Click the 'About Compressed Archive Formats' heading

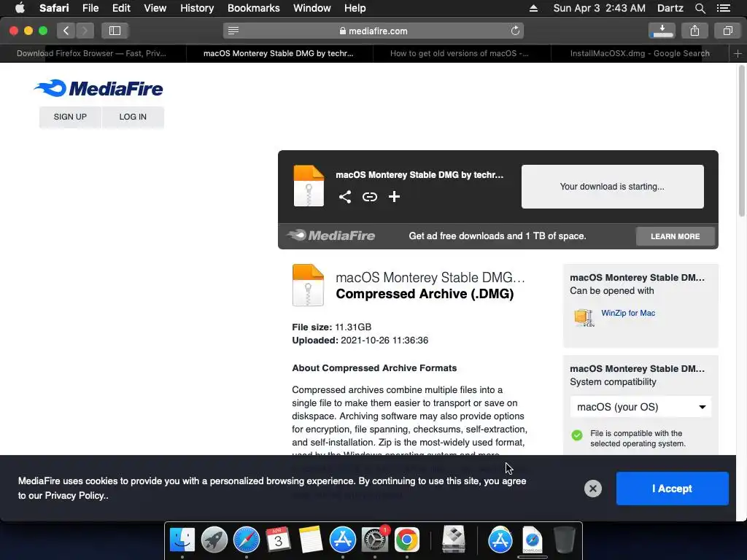coord(374,368)
